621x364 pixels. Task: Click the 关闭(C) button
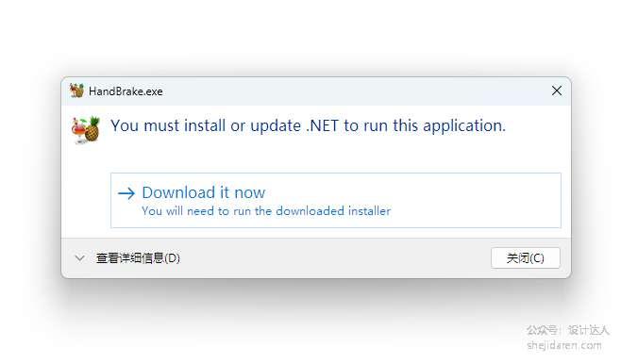pyautogui.click(x=525, y=258)
